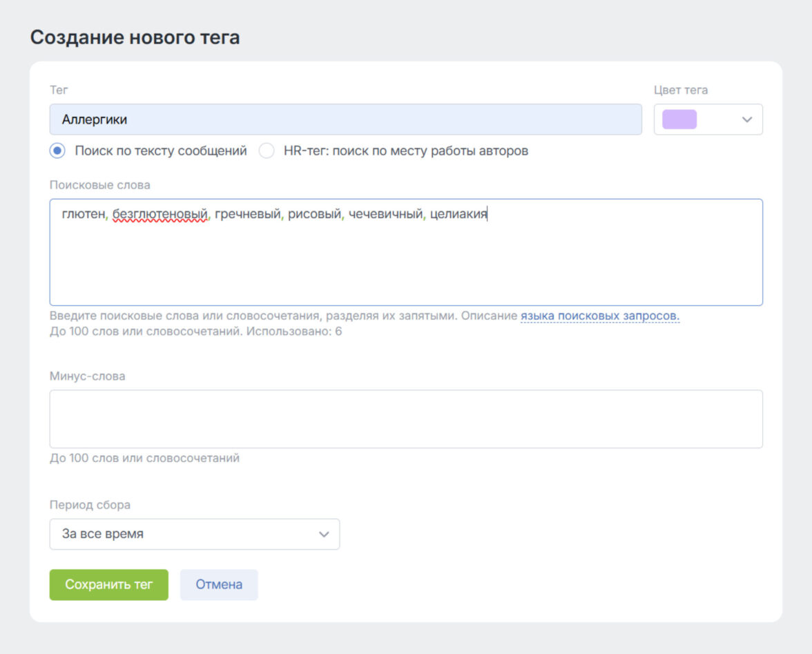This screenshot has width=812, height=654.
Task: Select the message text search radio button
Action: click(58, 151)
